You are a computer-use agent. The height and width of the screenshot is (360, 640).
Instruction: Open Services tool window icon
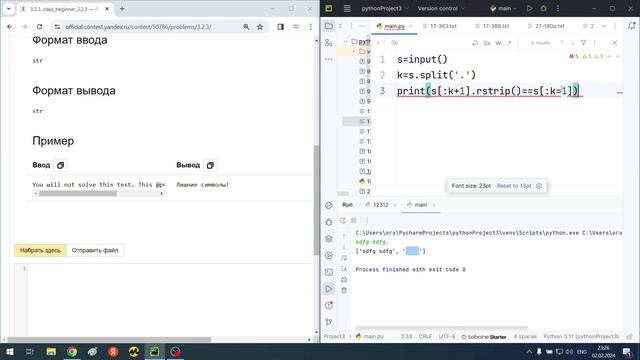point(329,256)
